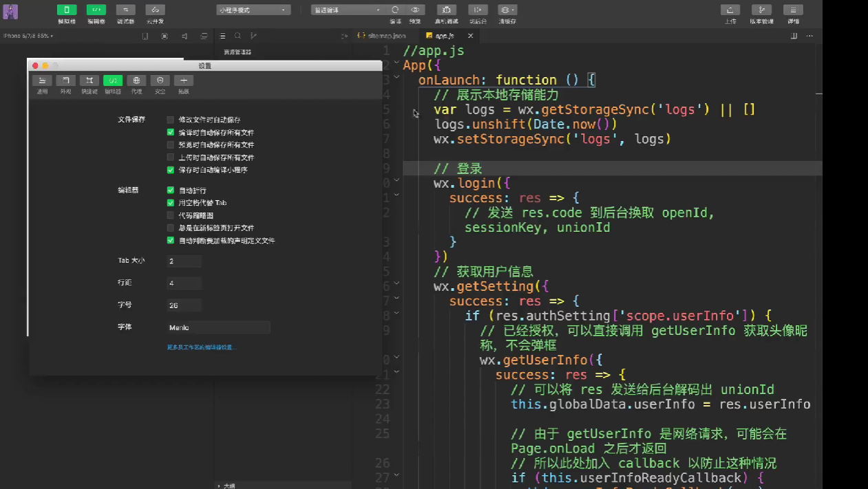The height and width of the screenshot is (489, 868).
Task: Open the 普通编译 compile mode dropdown
Action: [x=348, y=10]
